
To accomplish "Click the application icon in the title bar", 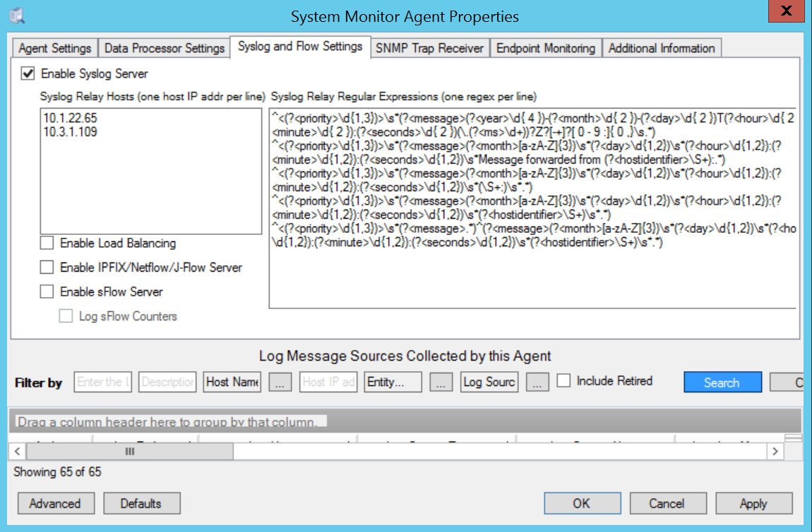I will pos(16,16).
